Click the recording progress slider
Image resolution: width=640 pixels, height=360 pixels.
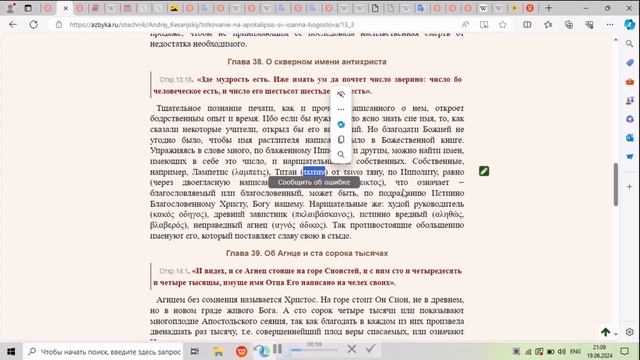(314, 350)
